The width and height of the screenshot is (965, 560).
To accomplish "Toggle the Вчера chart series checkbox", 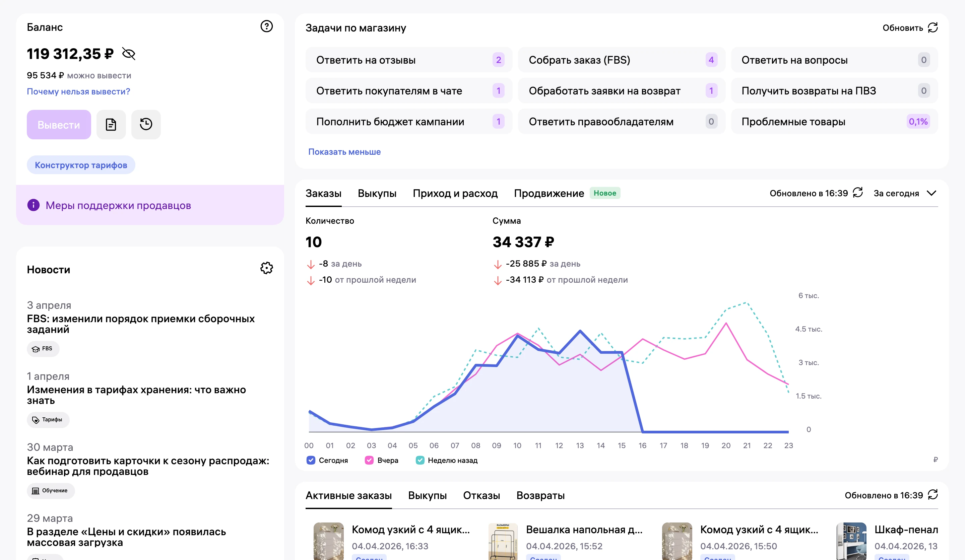I will [x=369, y=460].
